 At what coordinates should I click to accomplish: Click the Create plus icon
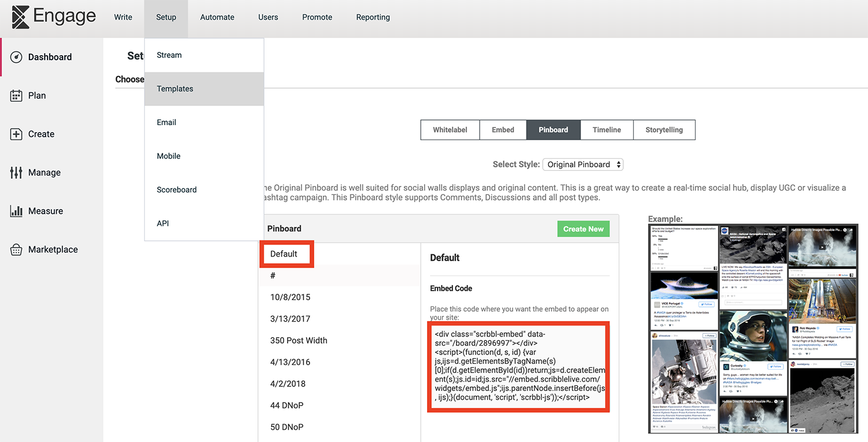coord(16,134)
